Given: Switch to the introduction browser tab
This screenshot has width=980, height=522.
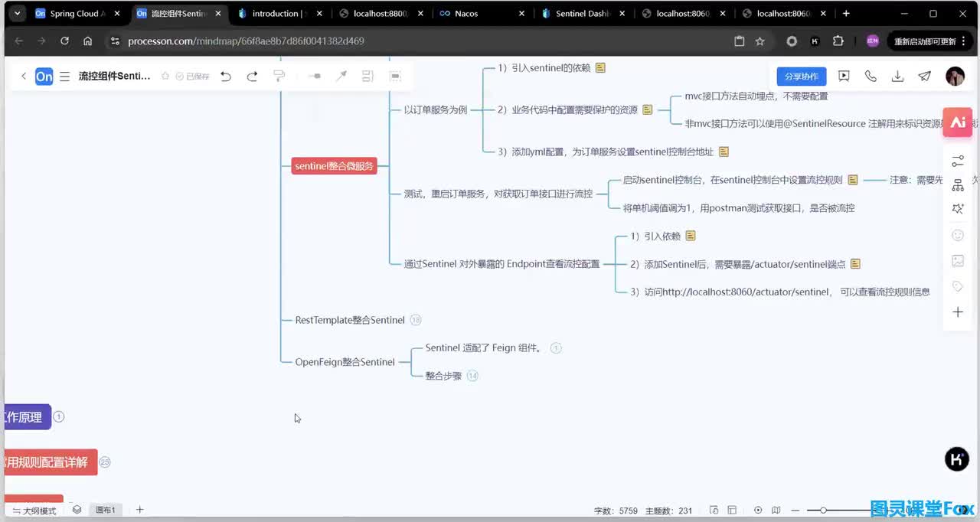Looking at the screenshot, I should [281, 14].
